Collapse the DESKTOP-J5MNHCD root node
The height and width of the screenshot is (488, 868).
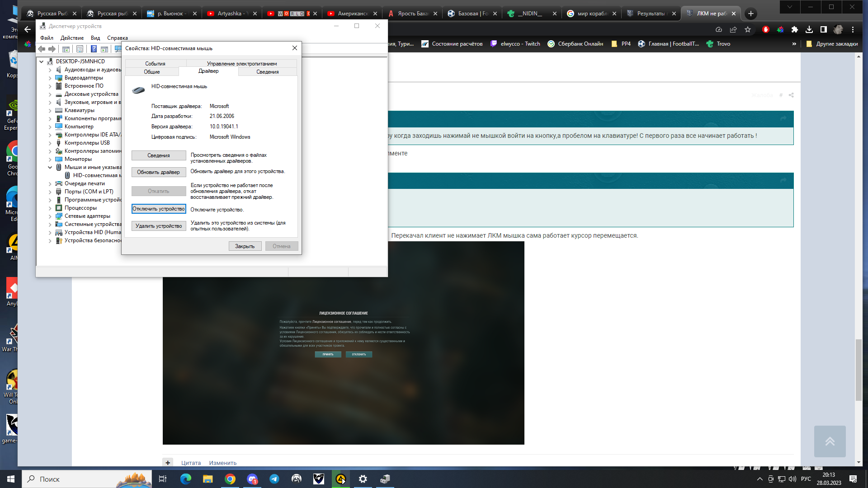42,61
